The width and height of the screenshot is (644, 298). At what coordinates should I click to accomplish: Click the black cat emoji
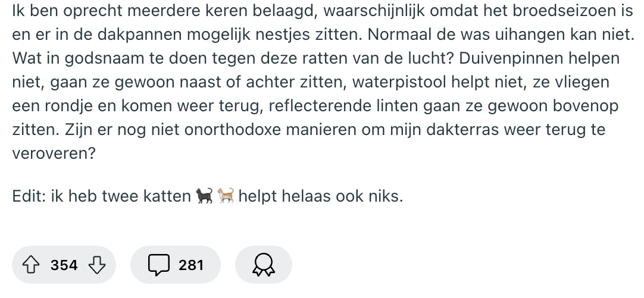[x=203, y=196]
